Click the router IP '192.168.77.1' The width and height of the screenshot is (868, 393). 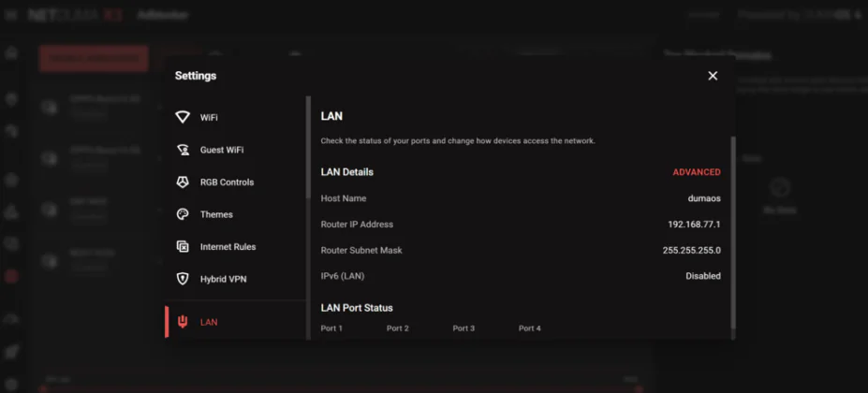(694, 225)
